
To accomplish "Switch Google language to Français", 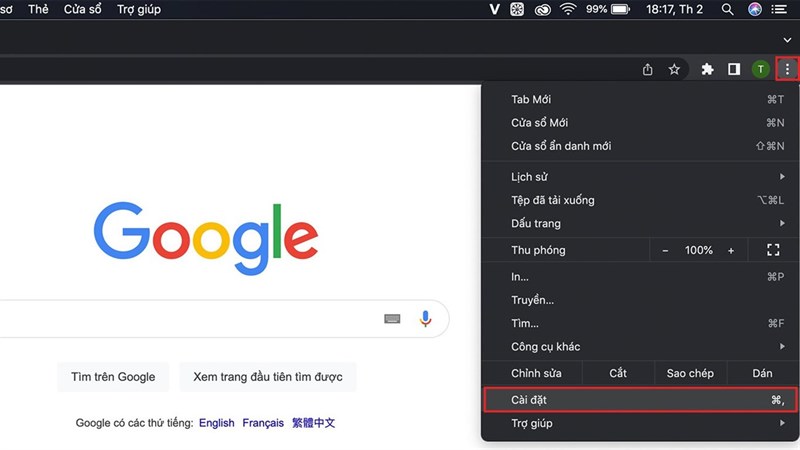I will click(263, 423).
